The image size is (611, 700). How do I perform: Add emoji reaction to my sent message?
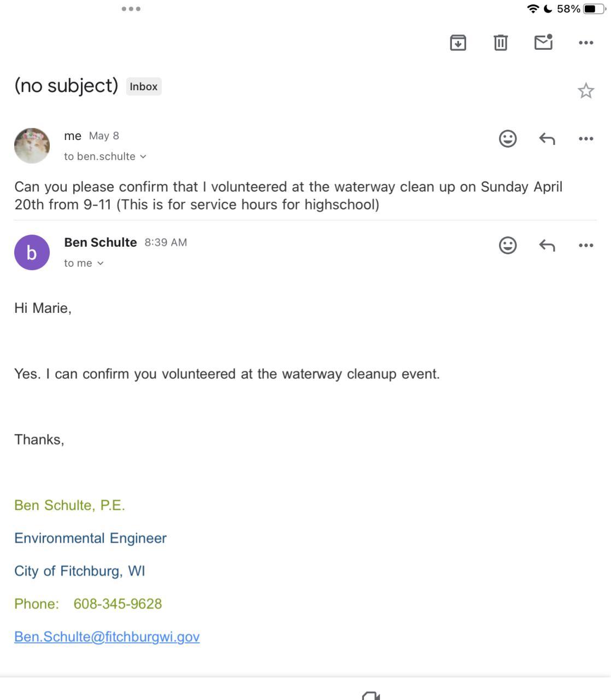(508, 138)
